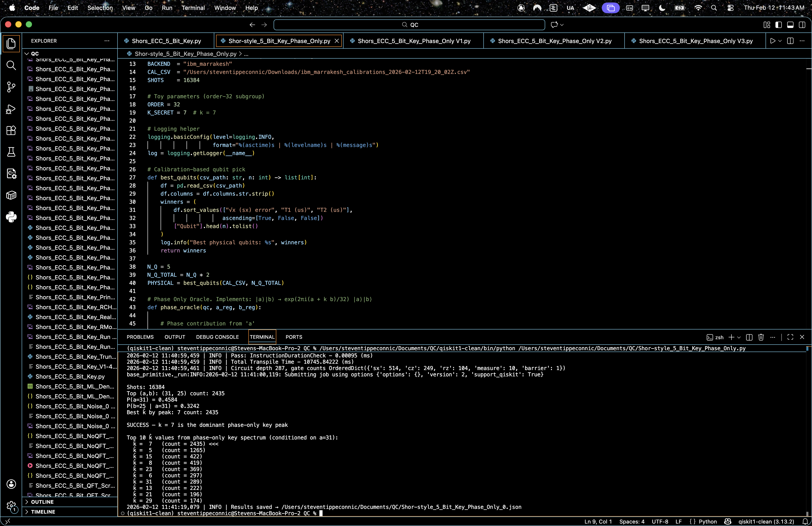Toggle Primary Side Bar visibility
The height and width of the screenshot is (526, 812).
coord(779,25)
